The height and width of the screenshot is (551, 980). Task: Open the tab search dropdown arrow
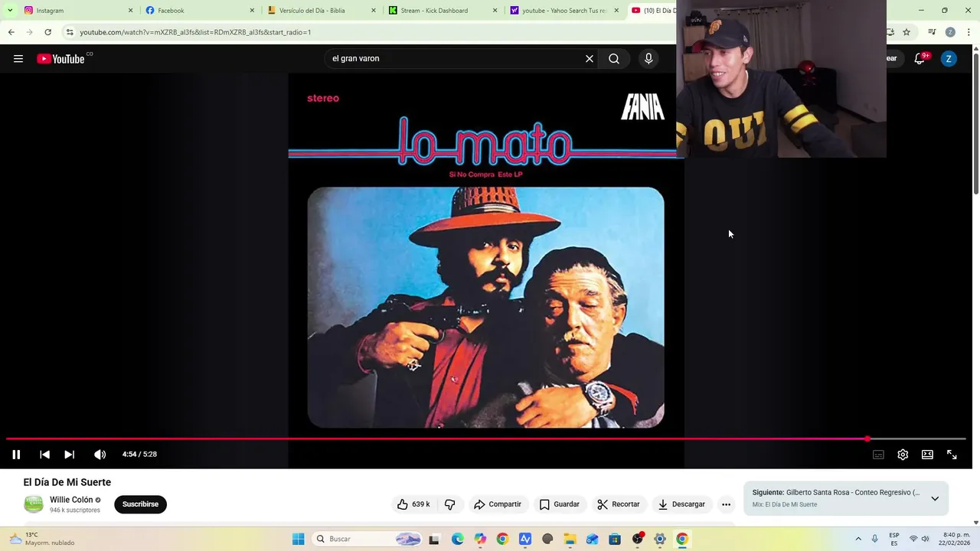pos(10,11)
